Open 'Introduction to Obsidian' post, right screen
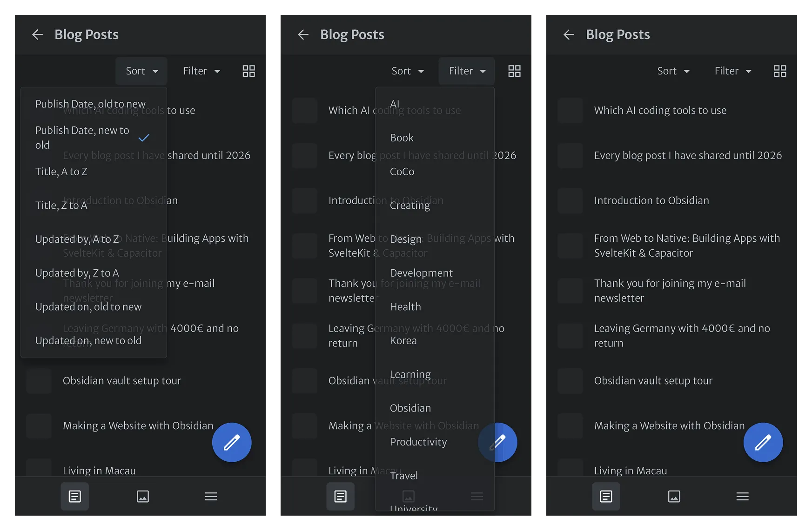Screen dimensions: 812x531 tap(651, 200)
